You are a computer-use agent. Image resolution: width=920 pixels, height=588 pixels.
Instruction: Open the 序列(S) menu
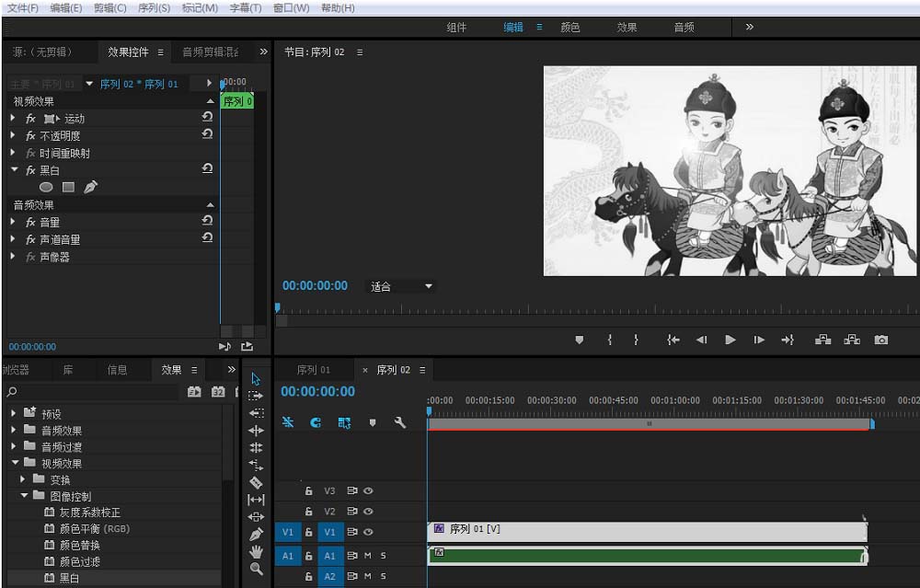coord(154,8)
